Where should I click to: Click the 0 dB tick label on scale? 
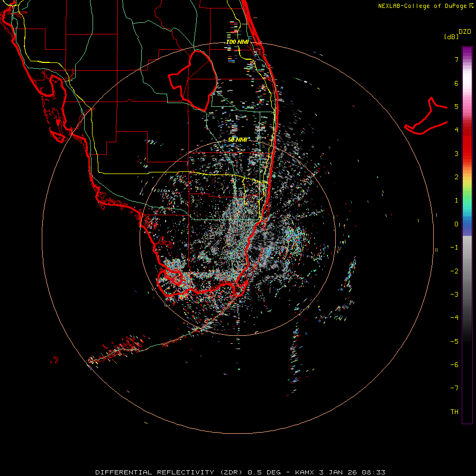[x=456, y=224]
